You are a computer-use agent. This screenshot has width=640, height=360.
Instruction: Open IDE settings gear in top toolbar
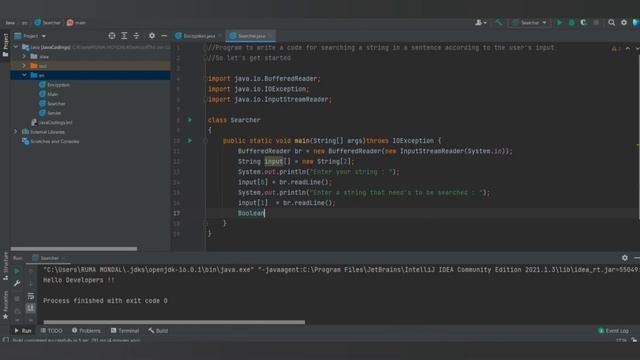(624, 22)
